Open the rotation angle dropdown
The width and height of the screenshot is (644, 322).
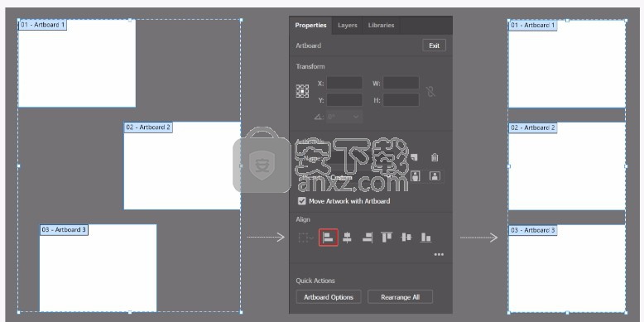(x=344, y=117)
